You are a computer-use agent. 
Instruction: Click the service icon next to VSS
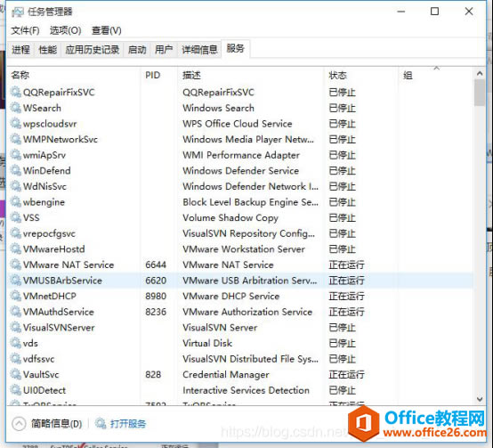(15, 217)
